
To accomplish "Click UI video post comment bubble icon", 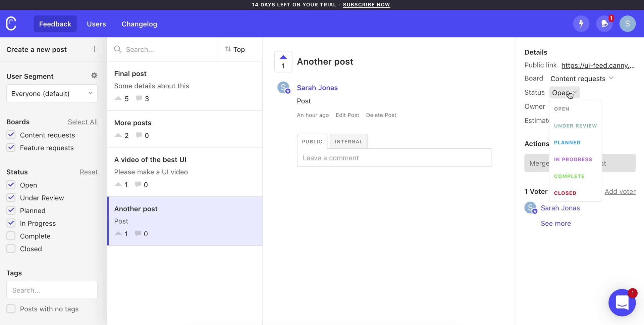I will (x=138, y=184).
